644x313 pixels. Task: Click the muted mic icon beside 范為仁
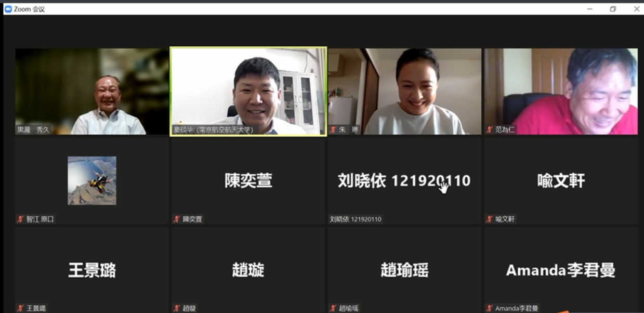click(489, 129)
